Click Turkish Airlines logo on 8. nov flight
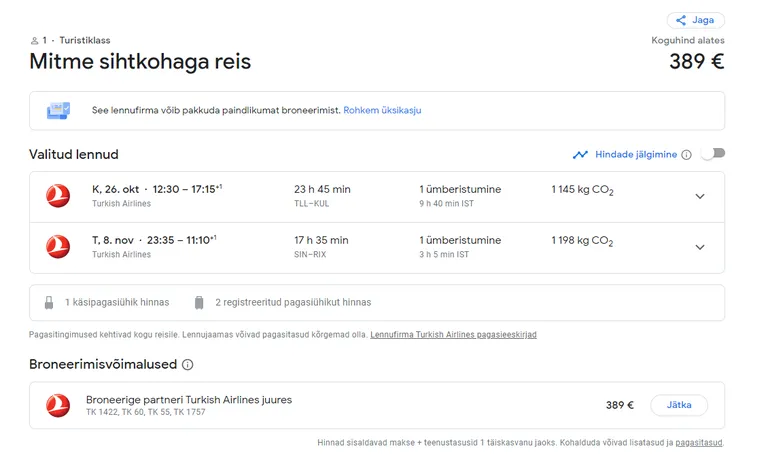This screenshot has width=768, height=459. [58, 246]
